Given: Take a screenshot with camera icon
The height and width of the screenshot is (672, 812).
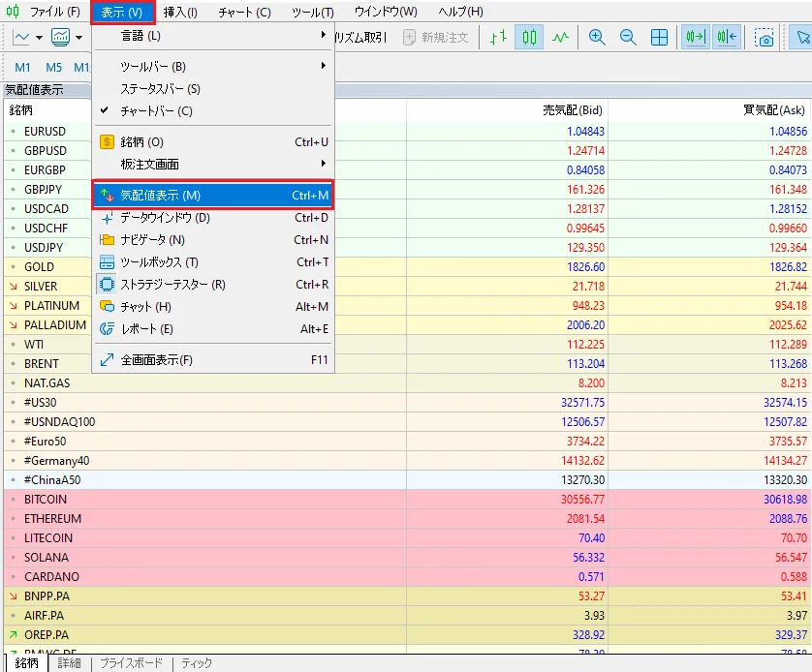Looking at the screenshot, I should pos(764,38).
